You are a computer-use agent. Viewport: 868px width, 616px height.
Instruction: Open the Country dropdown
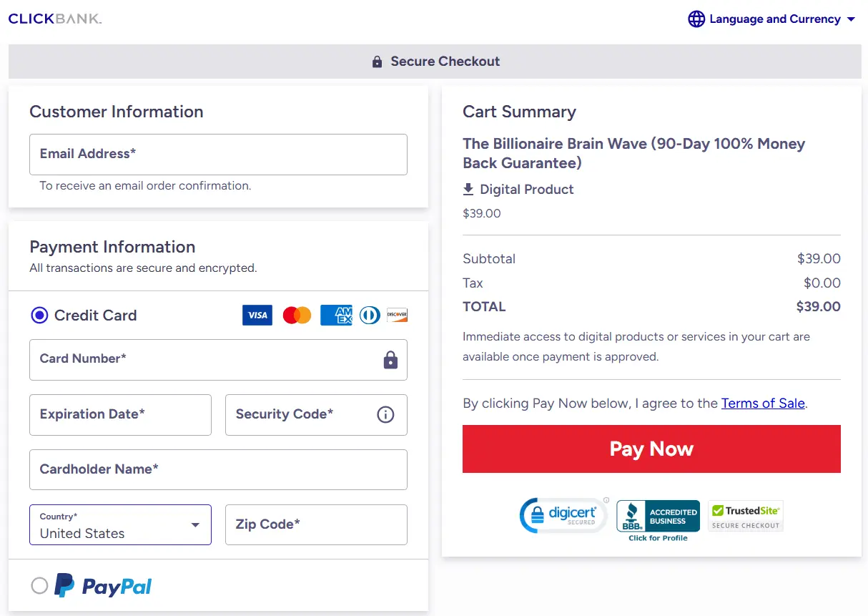[x=194, y=524]
